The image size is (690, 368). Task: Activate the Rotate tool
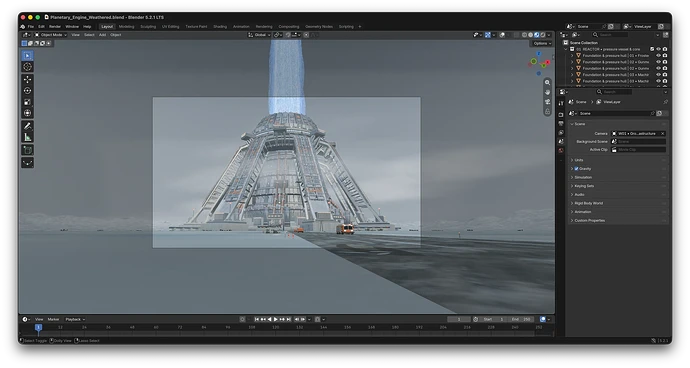[x=27, y=91]
